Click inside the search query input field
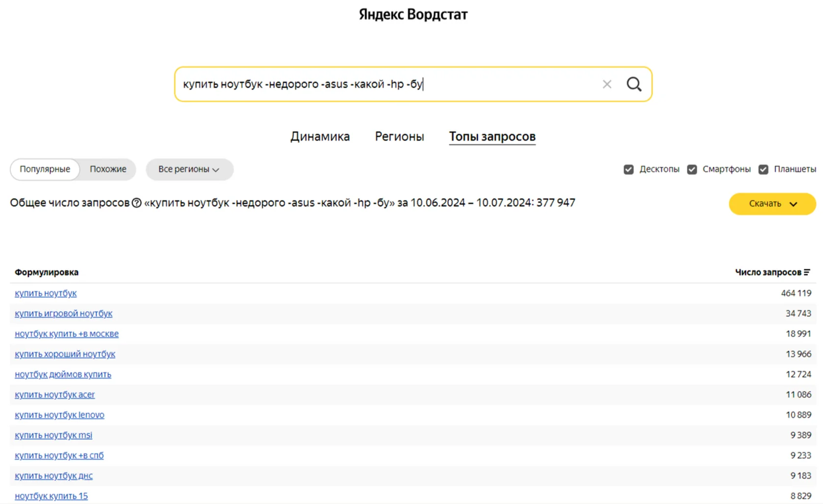Viewport: 823px width, 504px height. pos(387,84)
